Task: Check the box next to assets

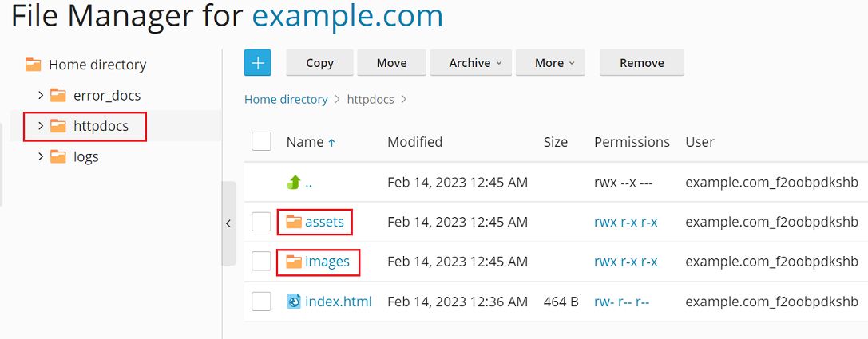Action: pyautogui.click(x=261, y=223)
